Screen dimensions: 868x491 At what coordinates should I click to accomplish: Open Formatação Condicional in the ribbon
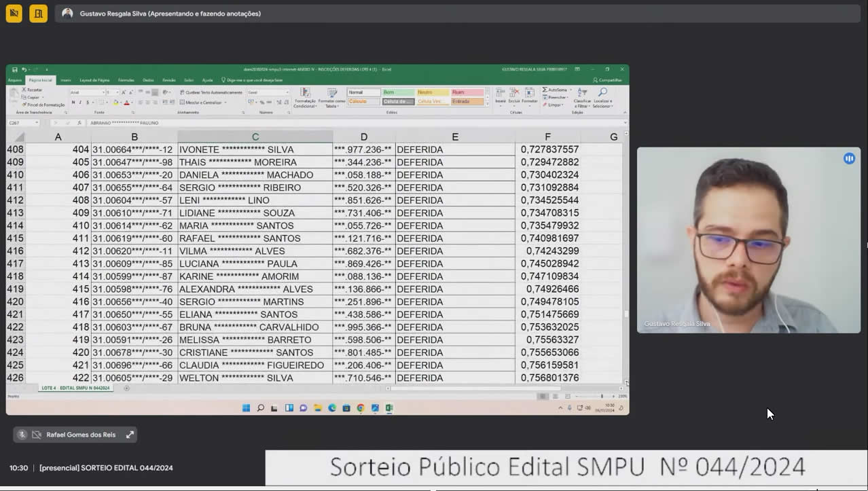click(x=305, y=98)
